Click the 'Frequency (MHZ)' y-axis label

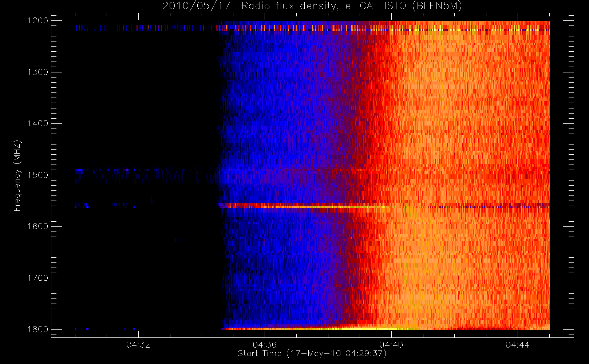point(17,176)
